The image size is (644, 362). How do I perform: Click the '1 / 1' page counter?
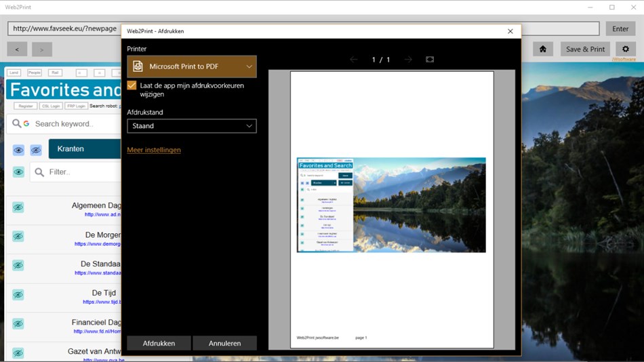(x=381, y=60)
